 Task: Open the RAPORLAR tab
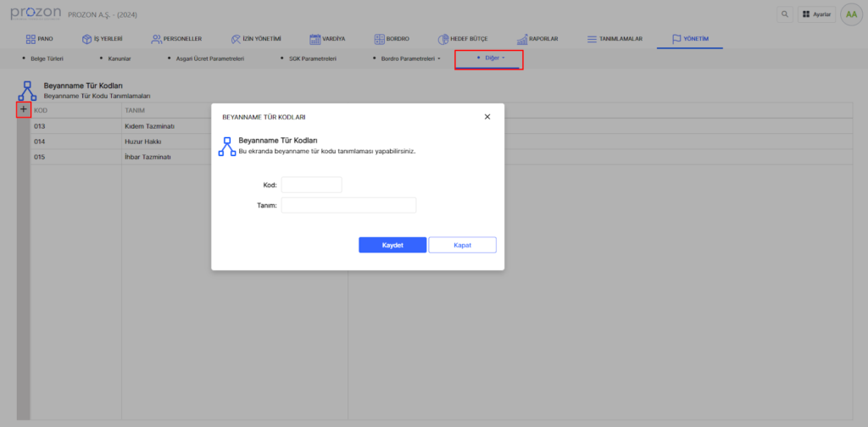click(537, 39)
